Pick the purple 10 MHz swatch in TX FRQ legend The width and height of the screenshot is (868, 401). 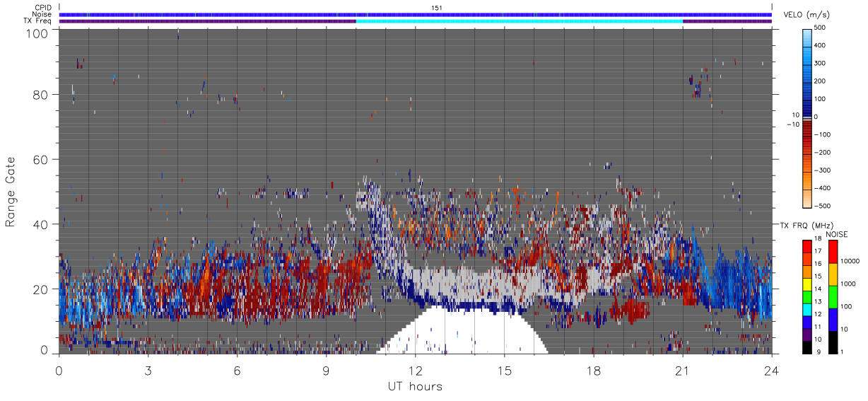pos(807,336)
